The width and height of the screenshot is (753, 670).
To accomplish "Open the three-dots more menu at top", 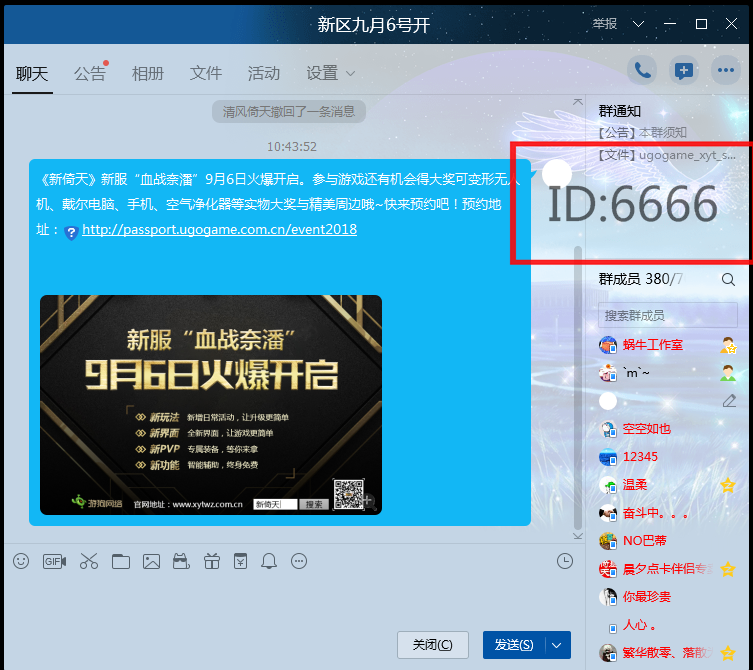I will (x=726, y=71).
